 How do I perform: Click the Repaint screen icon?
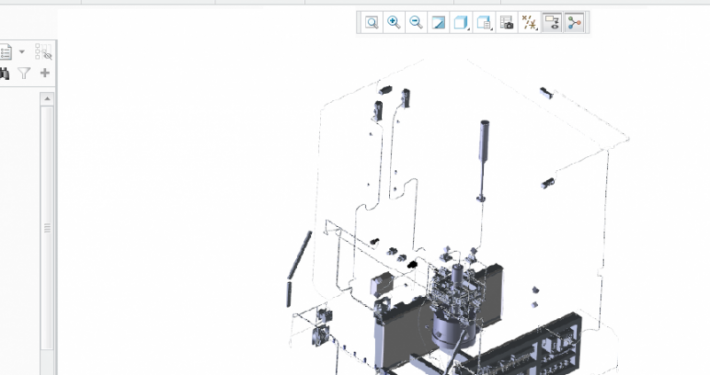(x=438, y=22)
